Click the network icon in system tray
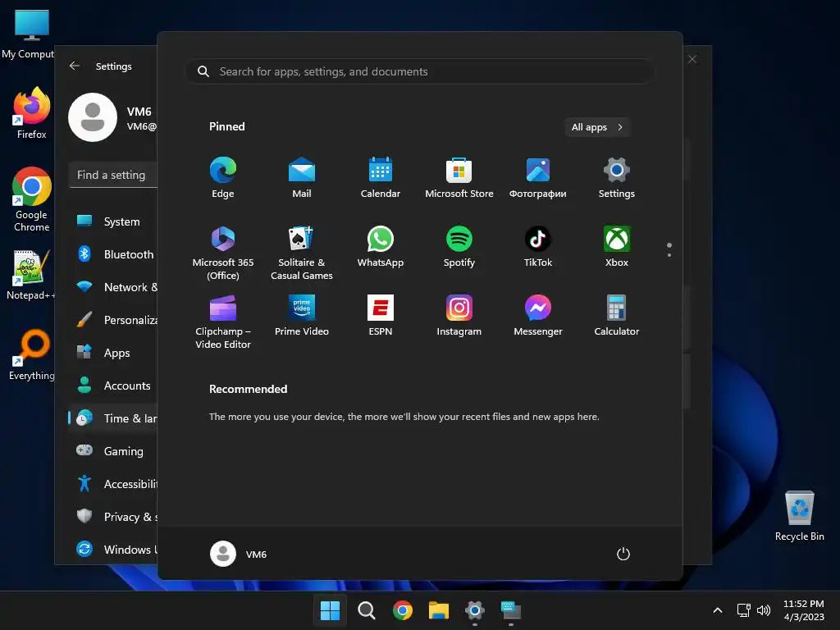This screenshot has height=630, width=840. (744, 610)
